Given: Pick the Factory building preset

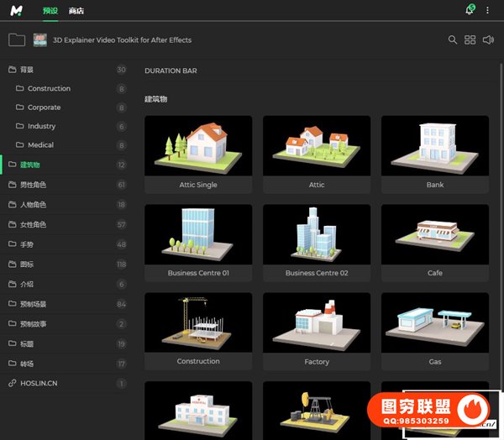Looking at the screenshot, I should point(317,330).
